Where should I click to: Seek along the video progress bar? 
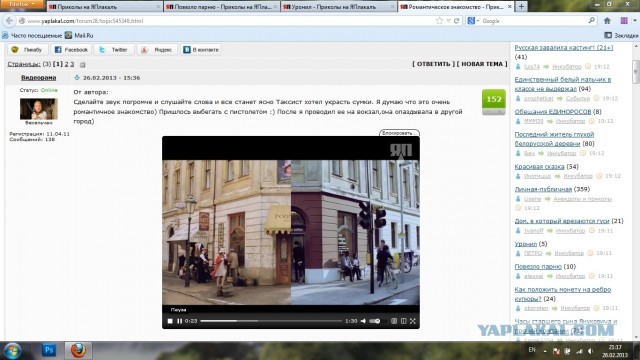271,321
